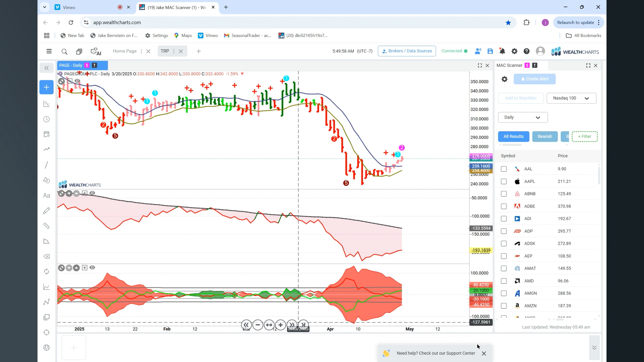Screen dimensions: 644x362
Task: Click Brokers / Data Sources button
Action: click(x=407, y=51)
